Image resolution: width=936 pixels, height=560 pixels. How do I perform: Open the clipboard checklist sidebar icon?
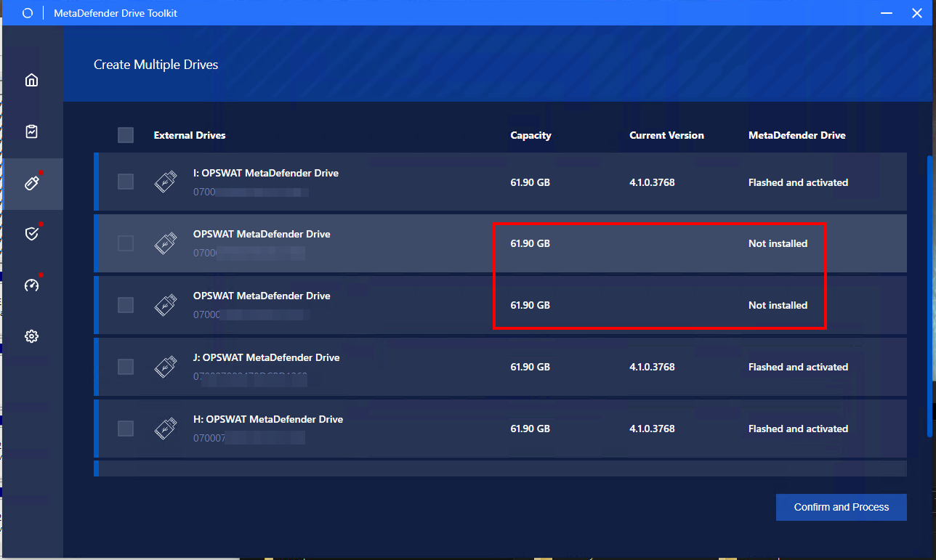[31, 131]
